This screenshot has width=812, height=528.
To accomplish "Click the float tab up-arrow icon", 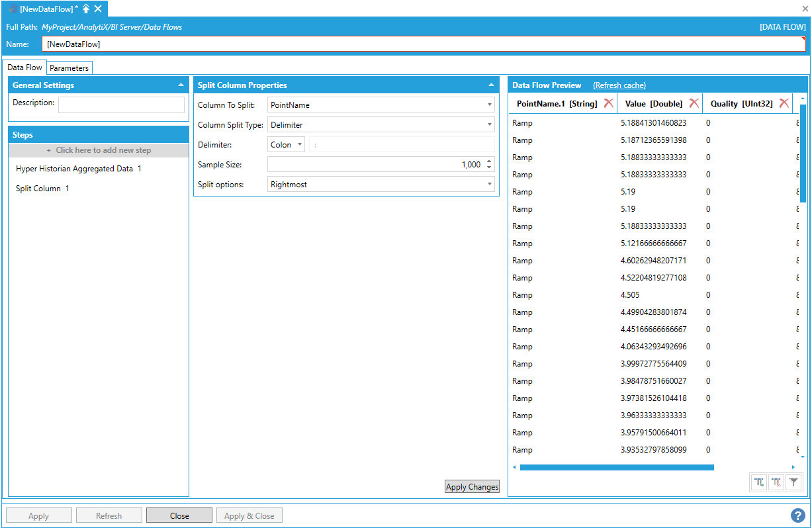I will click(x=86, y=9).
